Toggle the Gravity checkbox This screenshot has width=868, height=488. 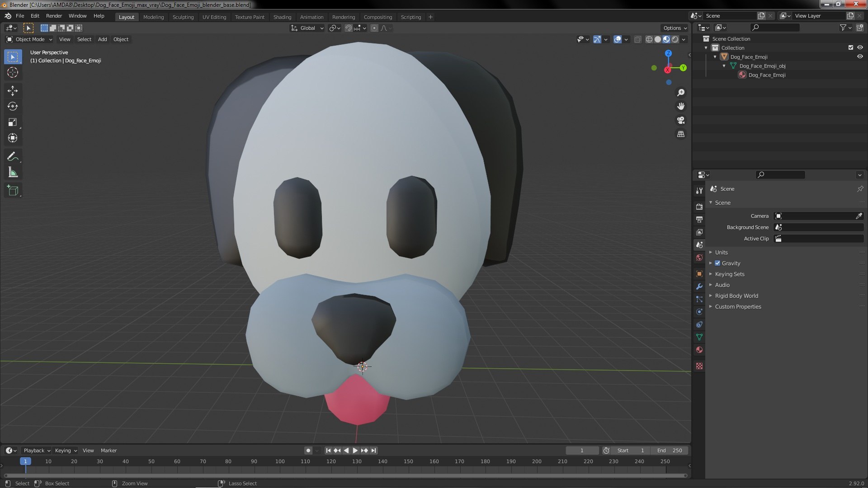pyautogui.click(x=717, y=263)
